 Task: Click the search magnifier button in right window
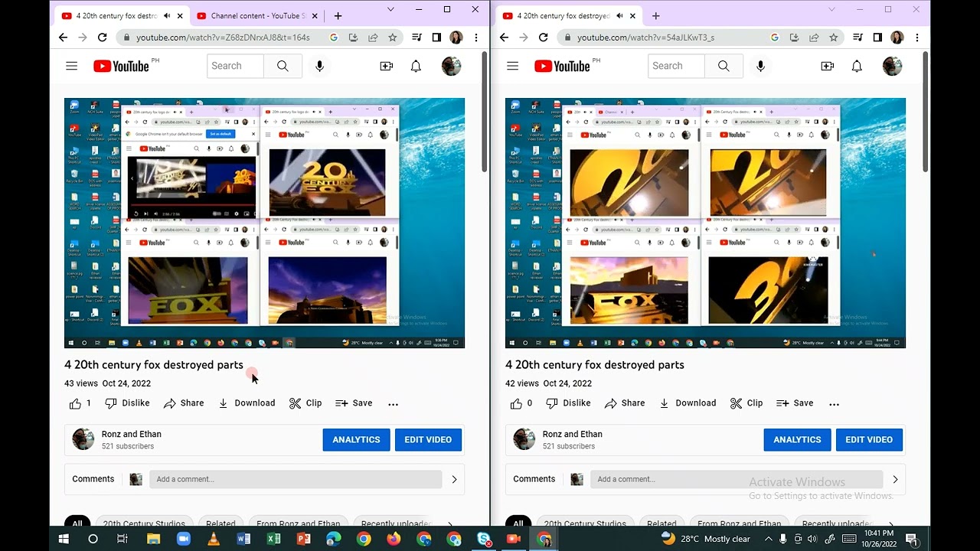[724, 67]
